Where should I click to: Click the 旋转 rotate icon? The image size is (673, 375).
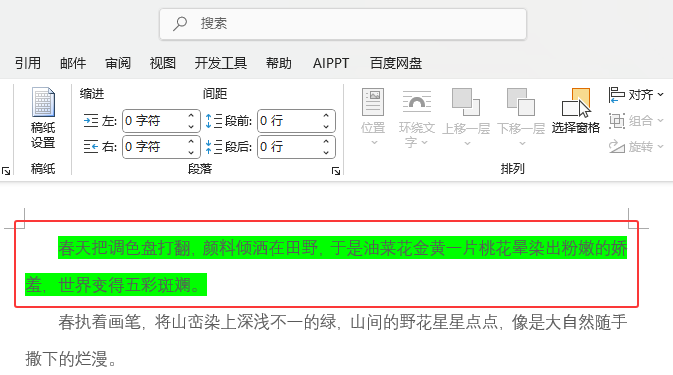tap(616, 147)
